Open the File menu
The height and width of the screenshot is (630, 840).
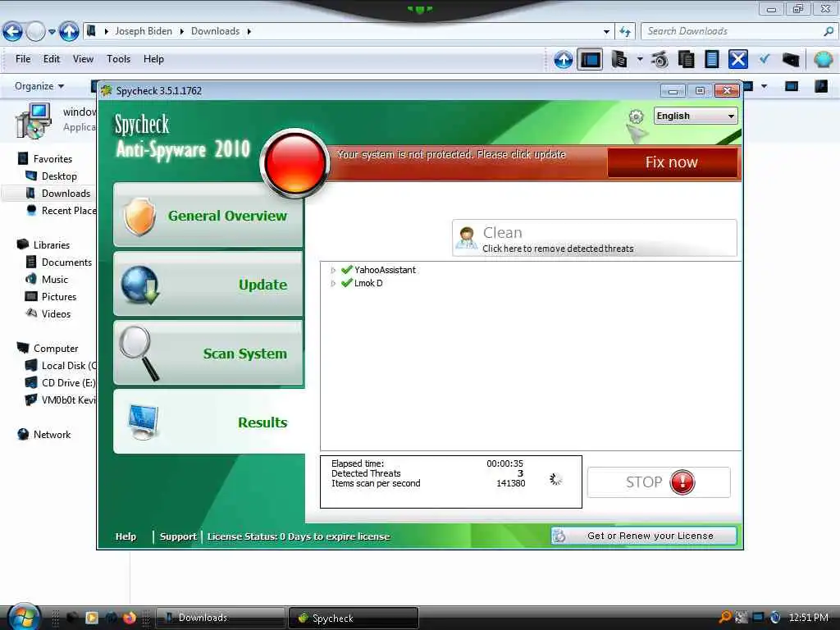tap(23, 59)
